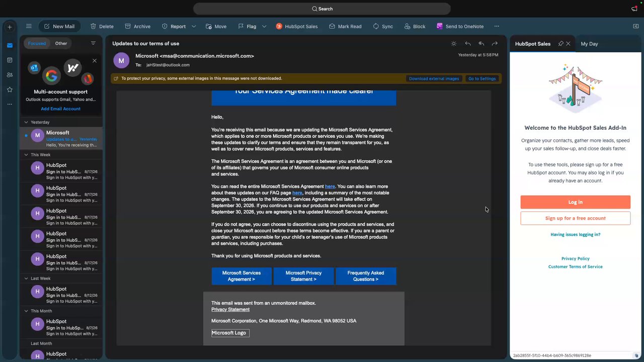The height and width of the screenshot is (362, 644).
Task: Open the Frequently Asked Questions blue button
Action: [x=366, y=276]
